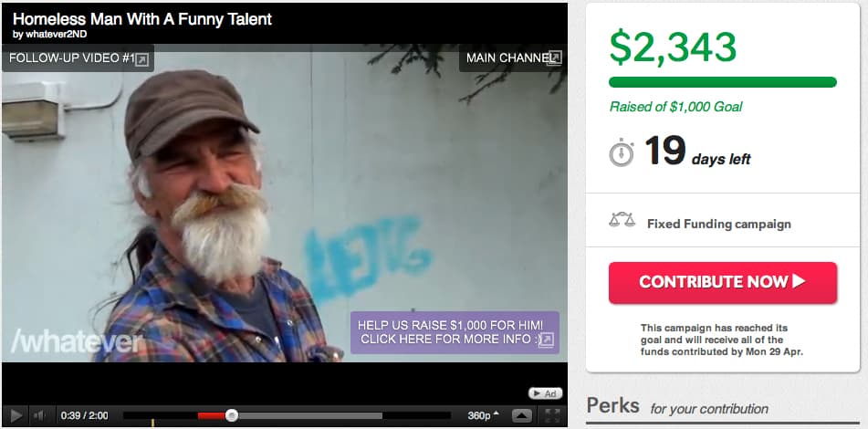Click the balance scales funding icon
868x429 pixels.
click(x=622, y=220)
